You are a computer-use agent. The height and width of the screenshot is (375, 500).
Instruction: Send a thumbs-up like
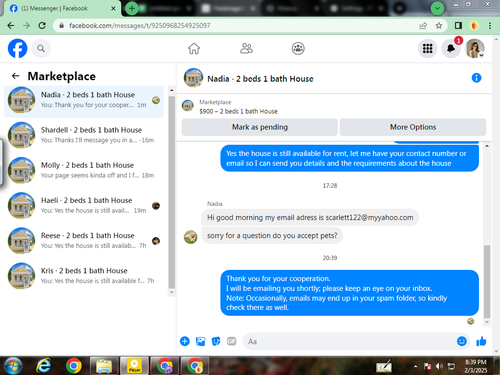pyautogui.click(x=481, y=341)
